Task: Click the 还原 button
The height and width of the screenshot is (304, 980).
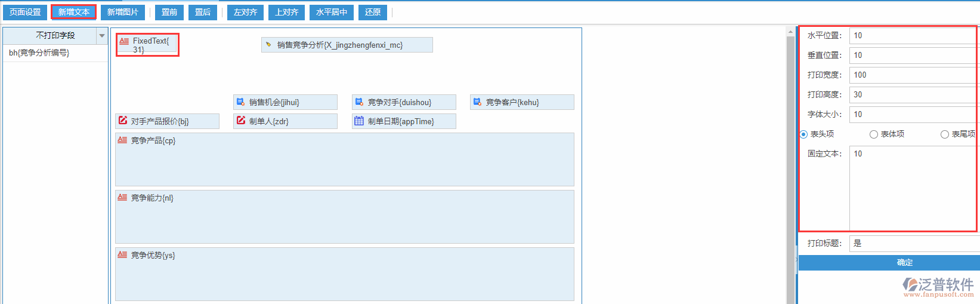Action: pos(373,12)
